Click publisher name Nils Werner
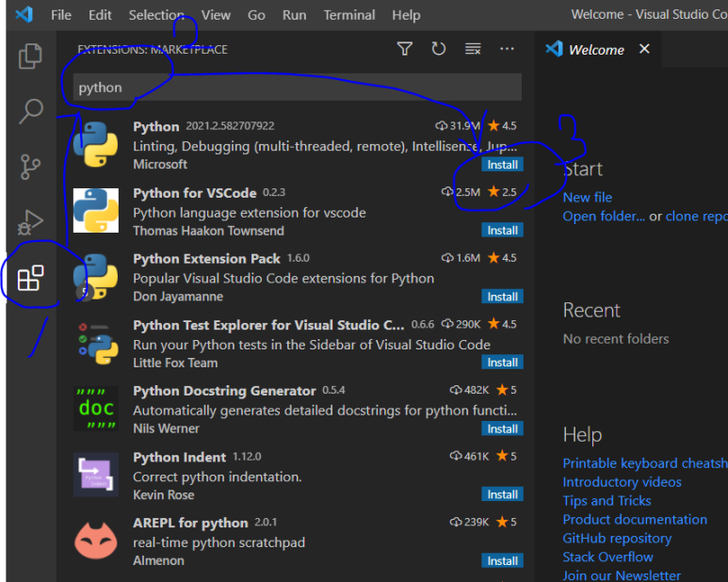 (166, 428)
